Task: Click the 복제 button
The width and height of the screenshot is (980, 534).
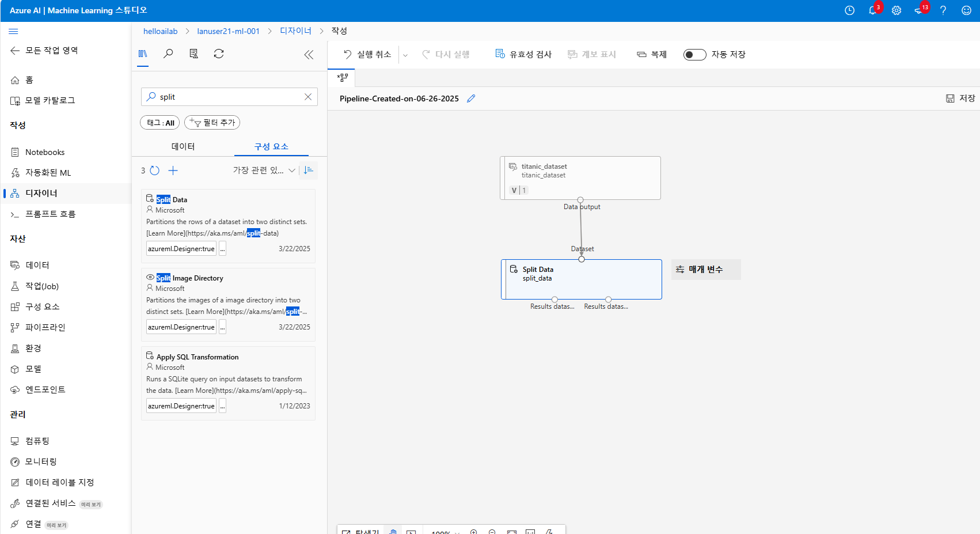Action: 652,55
